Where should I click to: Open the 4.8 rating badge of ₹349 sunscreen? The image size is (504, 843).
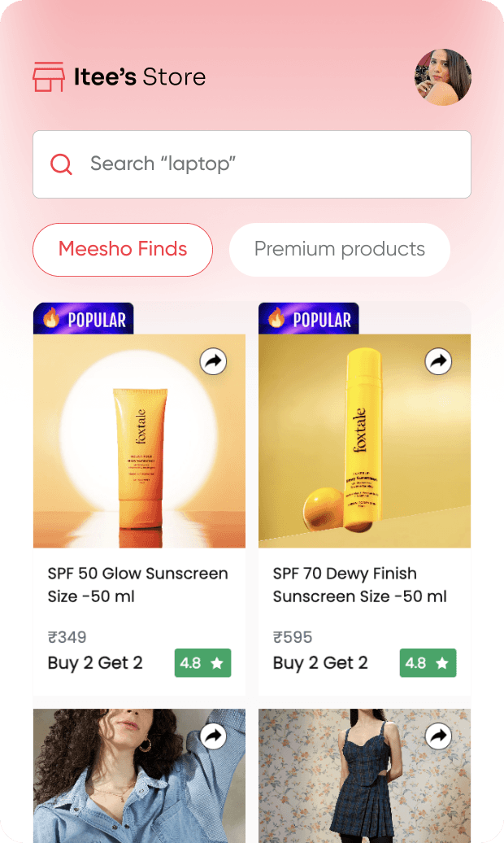202,663
